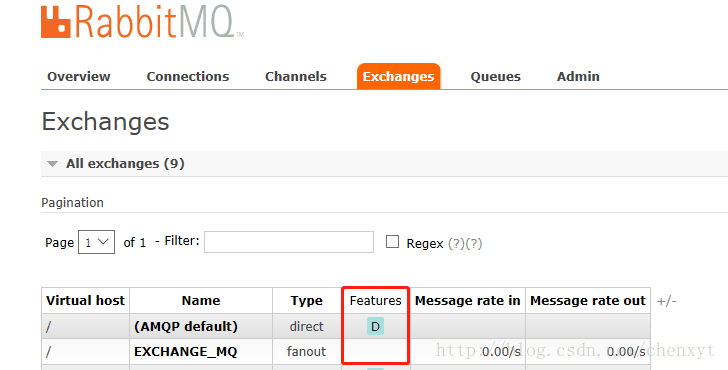
Task: Open the Admin tab
Action: pyautogui.click(x=578, y=77)
